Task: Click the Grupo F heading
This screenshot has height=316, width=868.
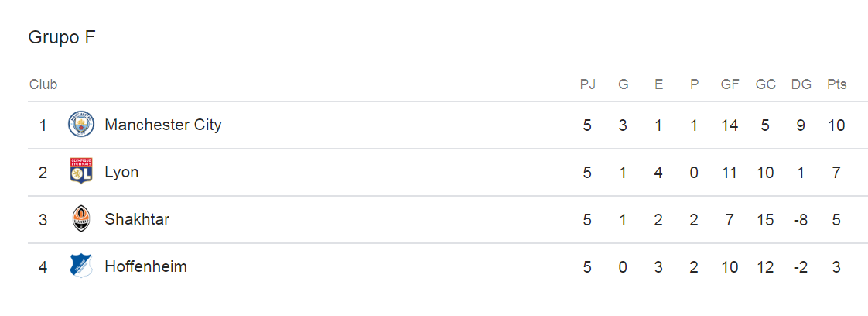Action: coord(62,37)
